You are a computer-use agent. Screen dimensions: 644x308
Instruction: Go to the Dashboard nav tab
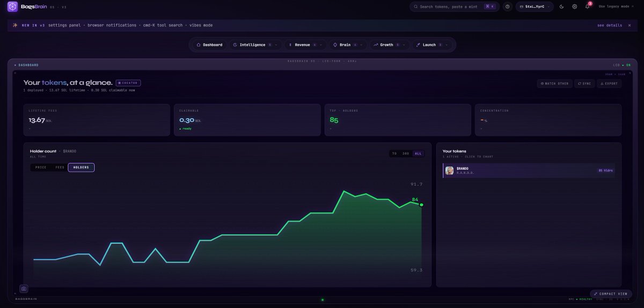coord(209,45)
